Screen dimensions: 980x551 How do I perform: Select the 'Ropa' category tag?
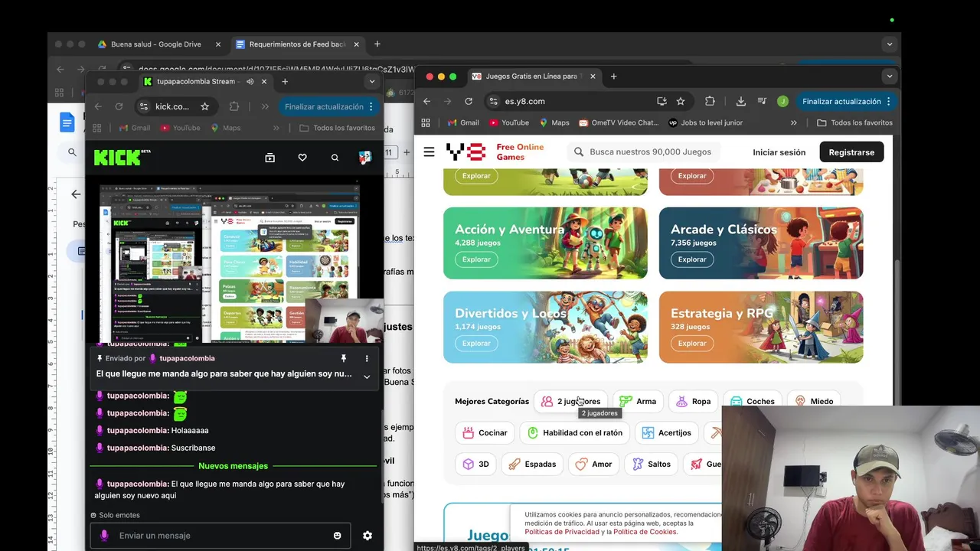(693, 401)
